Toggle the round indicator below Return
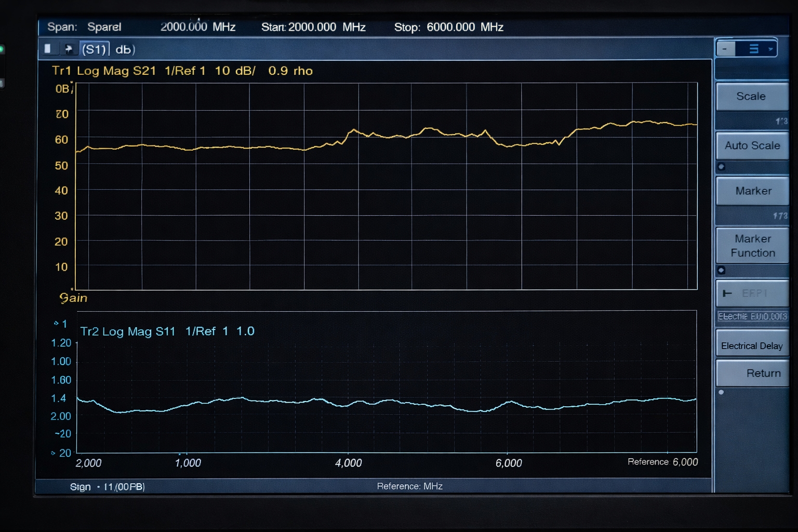This screenshot has height=532, width=798. tap(721, 392)
